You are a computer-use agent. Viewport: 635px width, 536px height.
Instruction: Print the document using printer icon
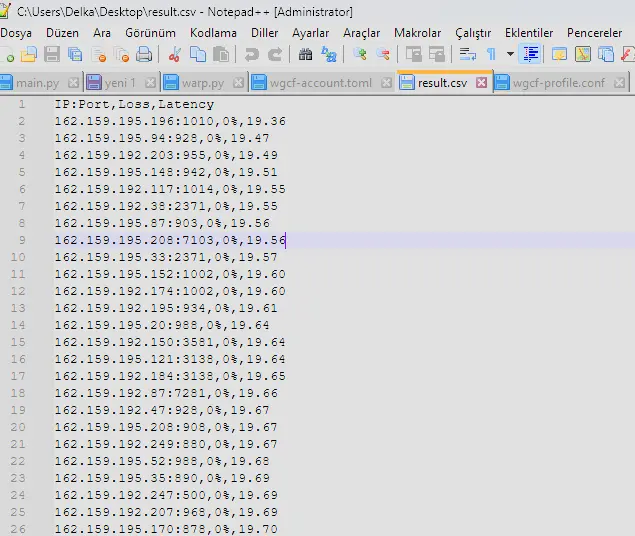pos(144,54)
